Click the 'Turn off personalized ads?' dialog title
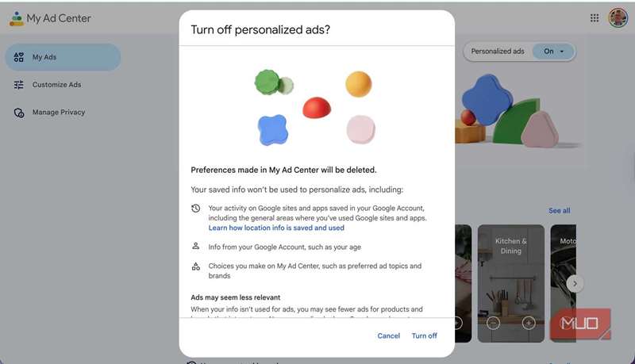Image resolution: width=635 pixels, height=364 pixels. coord(260,30)
